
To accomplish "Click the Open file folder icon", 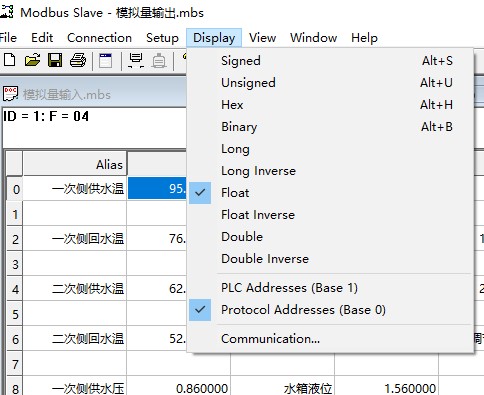I will (32, 61).
